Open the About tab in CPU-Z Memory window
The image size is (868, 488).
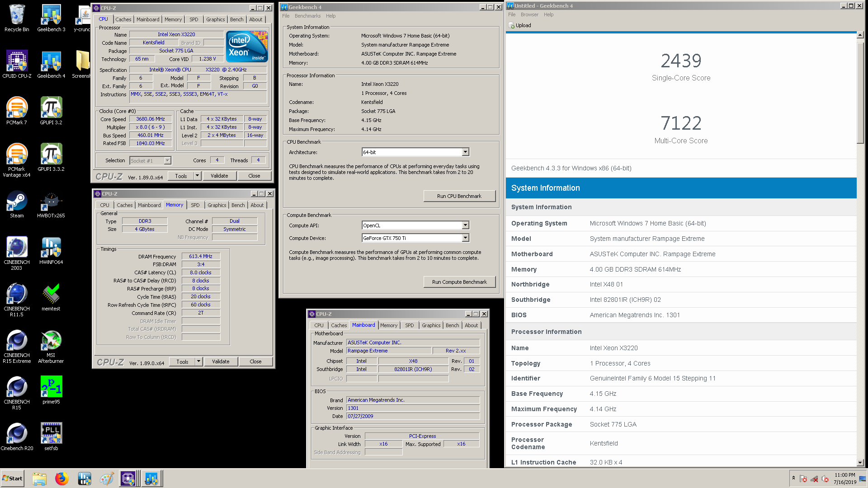[x=257, y=205]
